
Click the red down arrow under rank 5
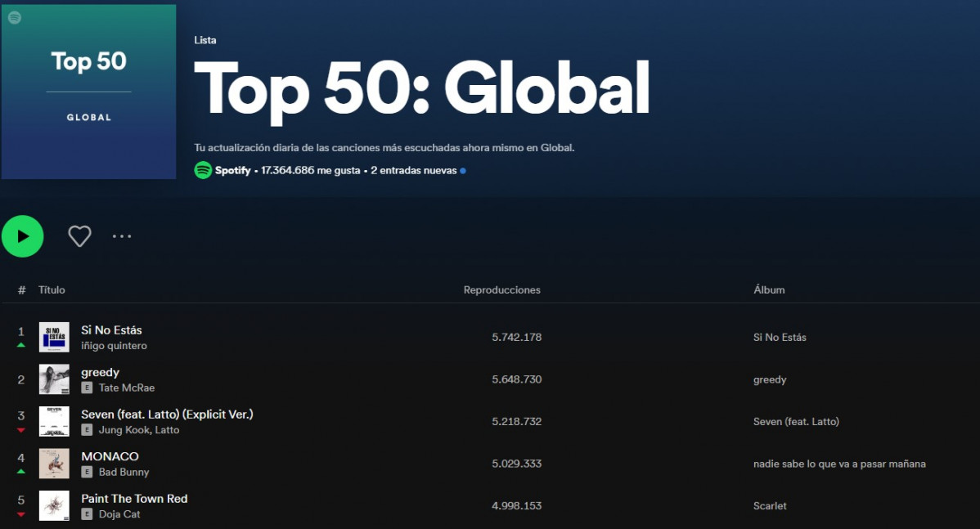21,514
